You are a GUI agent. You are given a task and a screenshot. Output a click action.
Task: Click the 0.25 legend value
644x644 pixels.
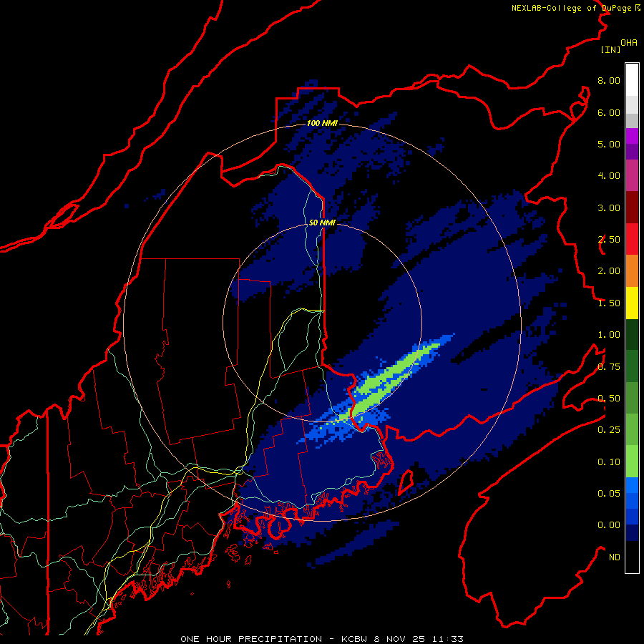click(609, 430)
